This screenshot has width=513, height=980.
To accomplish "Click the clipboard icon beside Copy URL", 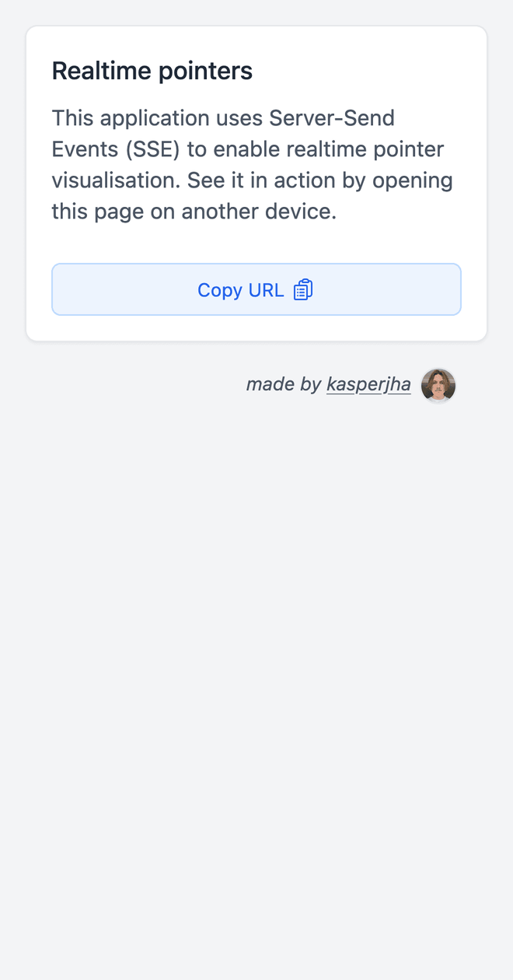I will [303, 290].
